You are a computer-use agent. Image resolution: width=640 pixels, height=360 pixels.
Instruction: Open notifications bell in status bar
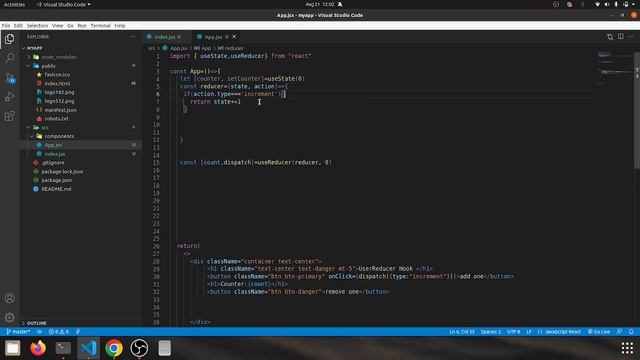631,331
